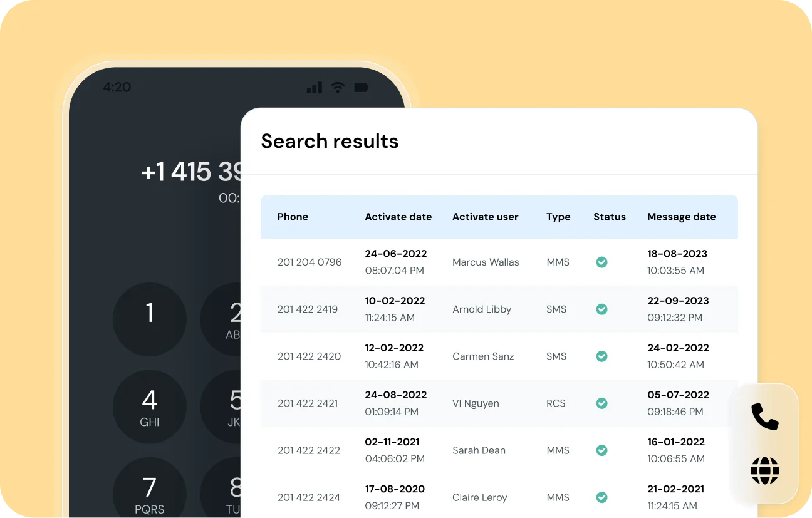
Task: Tap the battery icon in status bar
Action: [362, 87]
